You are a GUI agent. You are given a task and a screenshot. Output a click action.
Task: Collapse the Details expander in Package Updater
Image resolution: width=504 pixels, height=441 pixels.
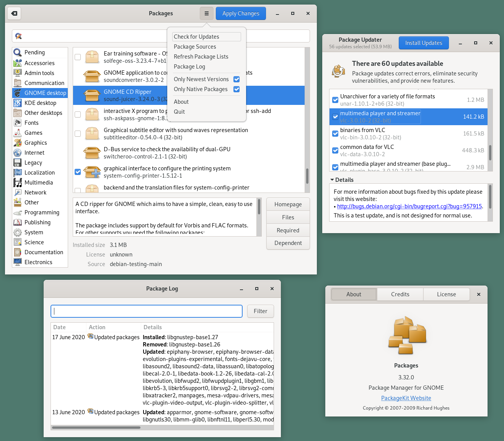tap(332, 180)
